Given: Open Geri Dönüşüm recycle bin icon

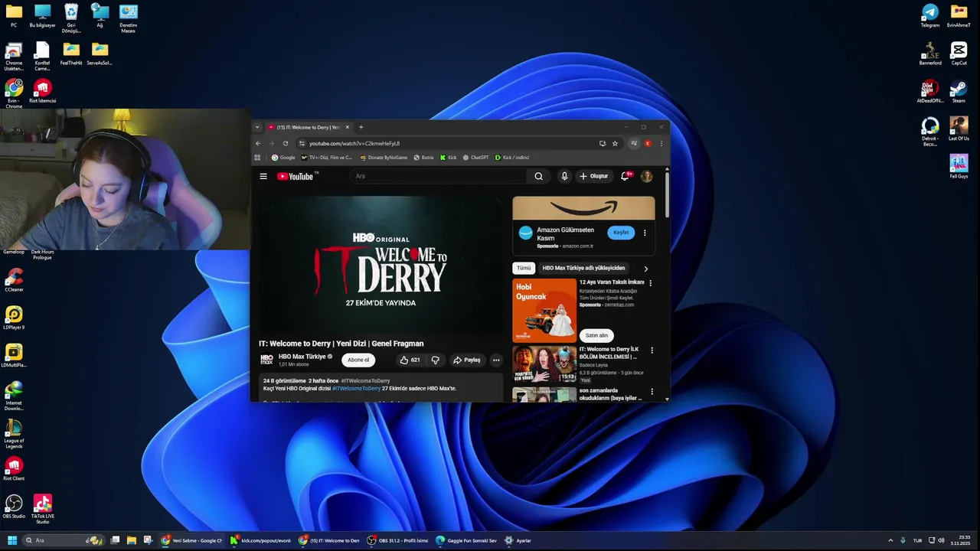Looking at the screenshot, I should click(x=71, y=18).
